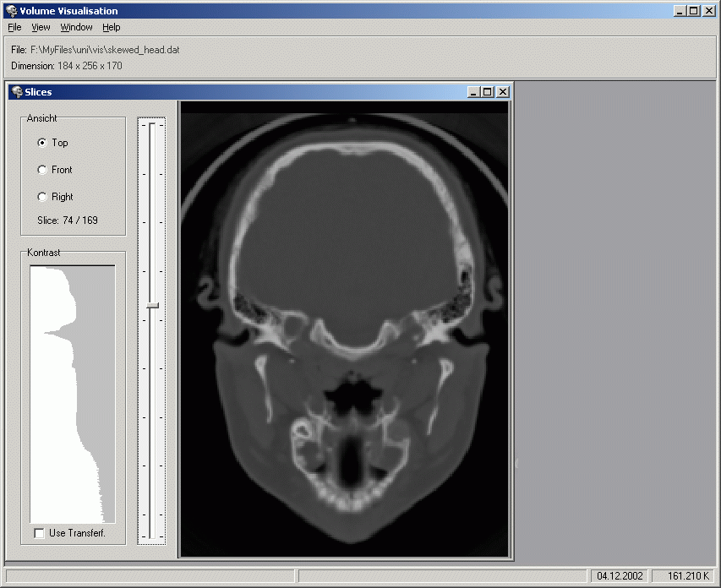Click the vertical slice slider thumb

(152, 305)
